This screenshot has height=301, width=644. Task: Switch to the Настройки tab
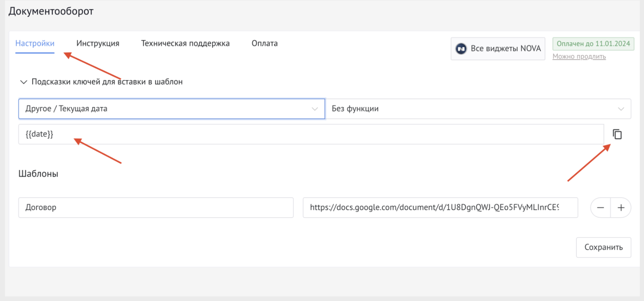point(35,43)
